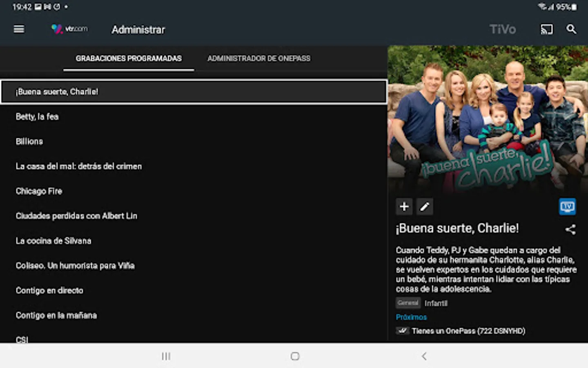The width and height of the screenshot is (588, 368).
Task: Tap the OnePass checkmark icon
Action: 402,331
